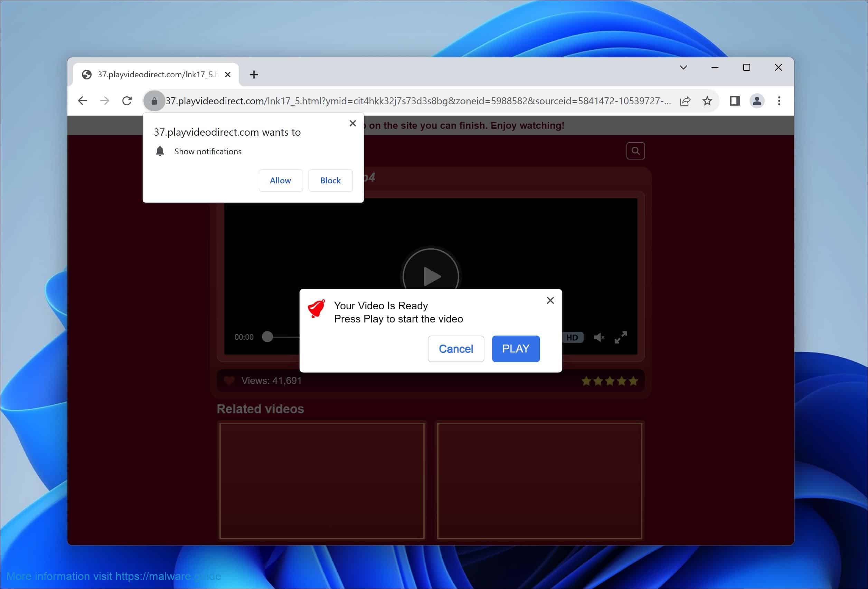Open the profile avatar icon
Screen dimensions: 868x589
click(x=757, y=101)
